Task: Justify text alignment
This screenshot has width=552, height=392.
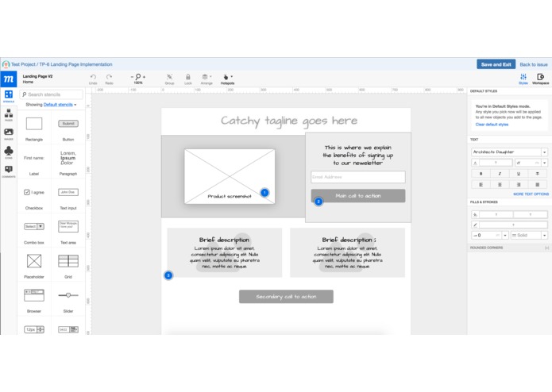Action: (537, 185)
